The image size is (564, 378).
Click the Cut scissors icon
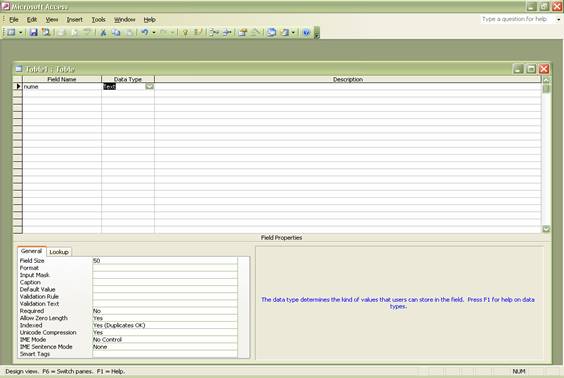(103, 33)
